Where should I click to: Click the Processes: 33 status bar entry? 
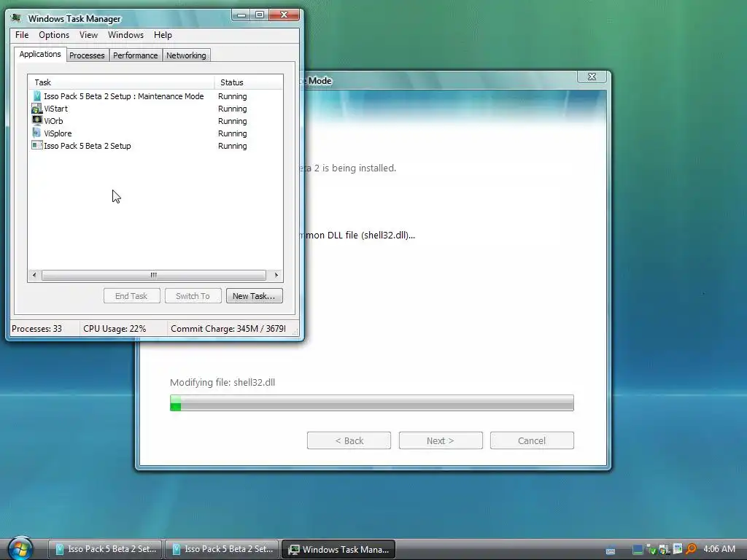(x=36, y=329)
